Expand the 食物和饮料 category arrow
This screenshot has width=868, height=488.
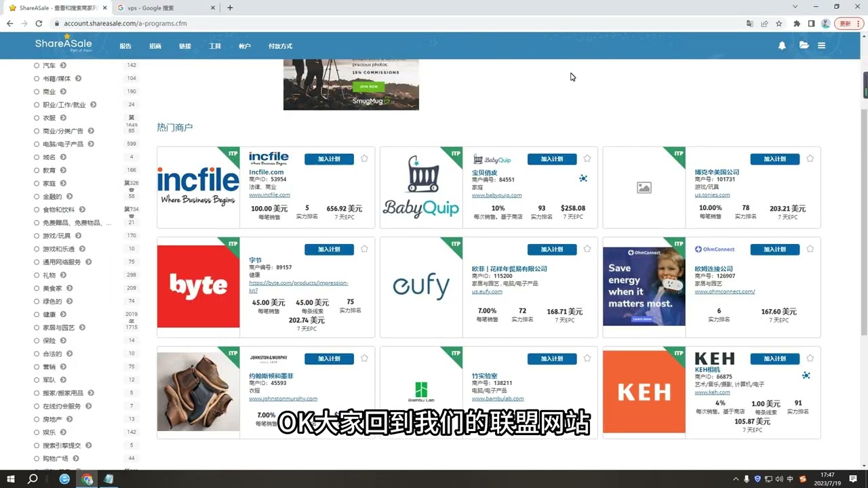pos(82,209)
